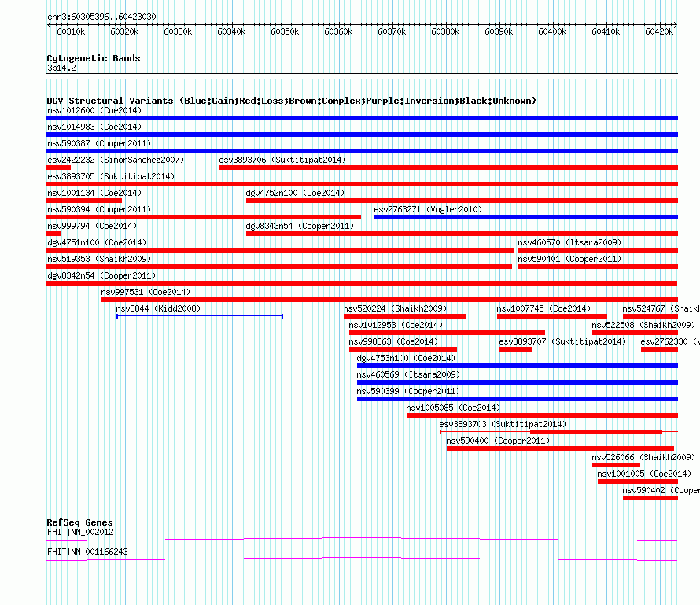
Task: Select nsv460569 (Itsara2009) label
Action: (408, 374)
